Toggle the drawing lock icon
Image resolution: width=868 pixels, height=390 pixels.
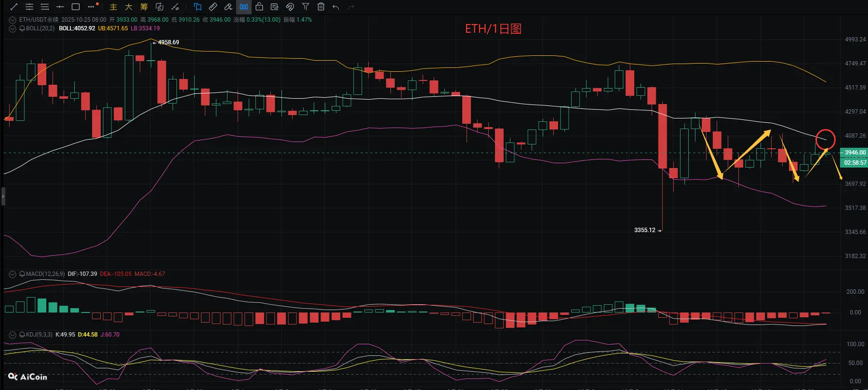coord(259,7)
